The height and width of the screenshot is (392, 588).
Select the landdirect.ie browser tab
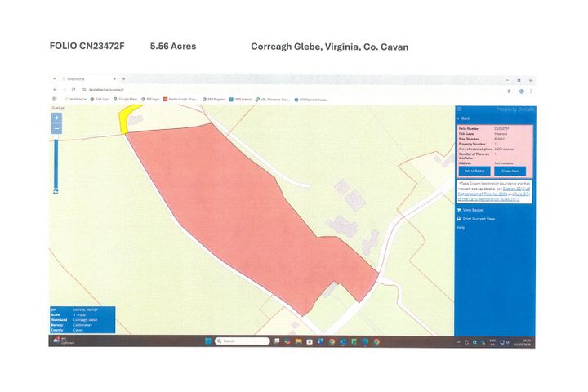click(80, 81)
